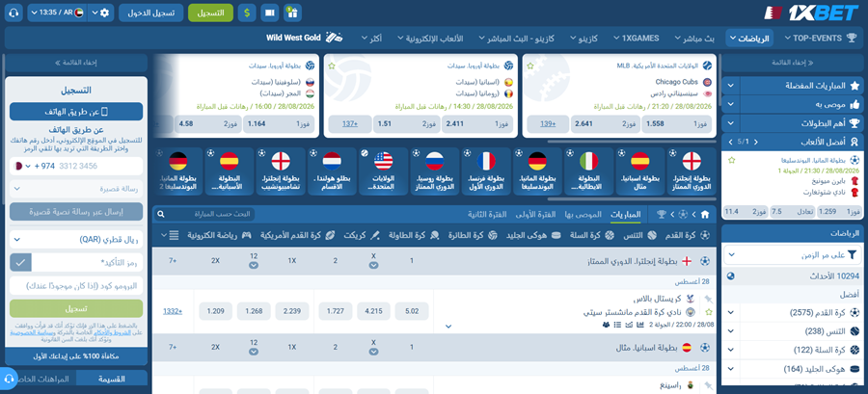The height and width of the screenshot is (394, 868).
Task: Select the France بطولة فرنسا league tile
Action: click(x=485, y=171)
